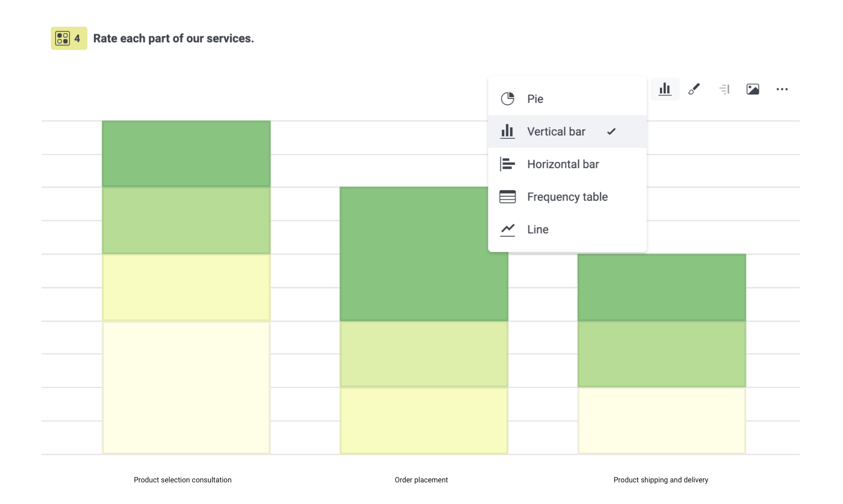The image size is (843, 504).
Task: Open the chart type bar icon
Action: [665, 89]
